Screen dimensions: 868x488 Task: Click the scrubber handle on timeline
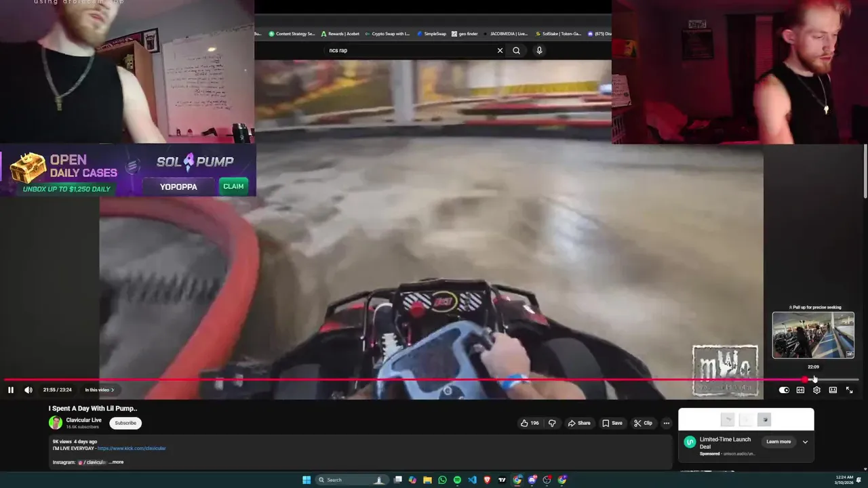point(805,380)
